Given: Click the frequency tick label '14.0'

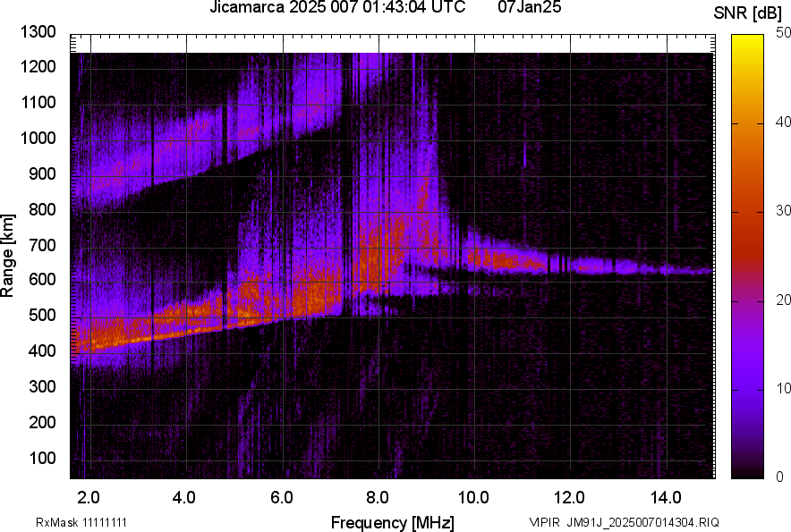Looking at the screenshot, I should pyautogui.click(x=666, y=497).
